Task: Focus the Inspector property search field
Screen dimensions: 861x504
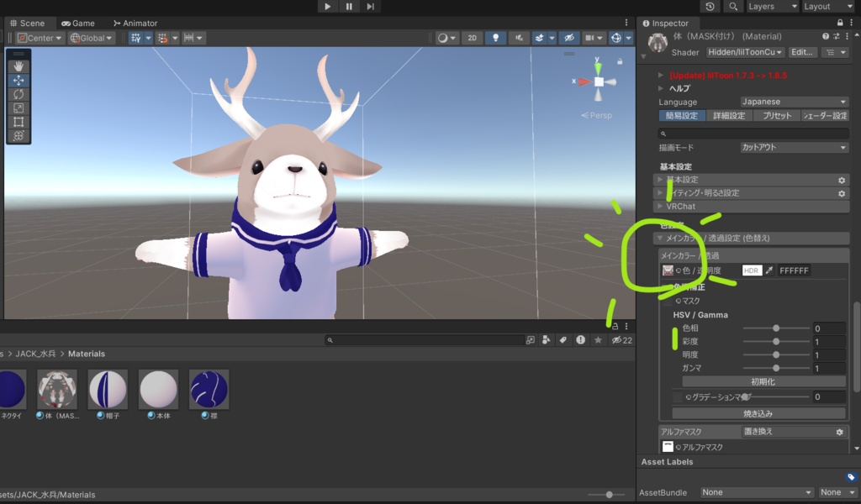Action: [753, 134]
